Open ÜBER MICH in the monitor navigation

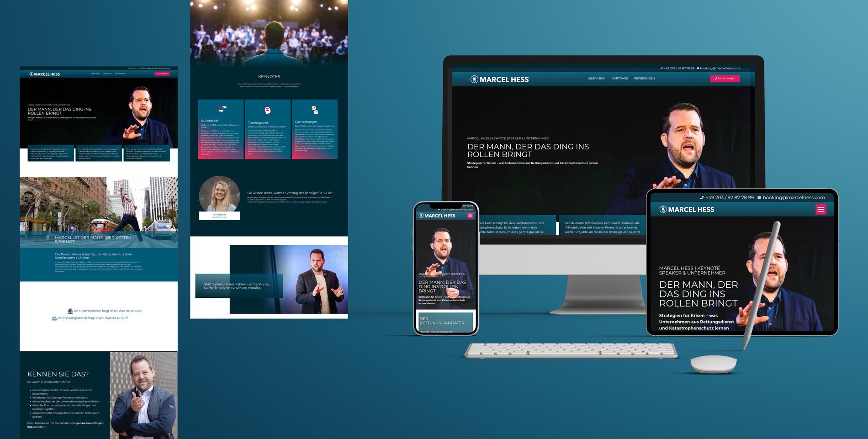pyautogui.click(x=596, y=79)
